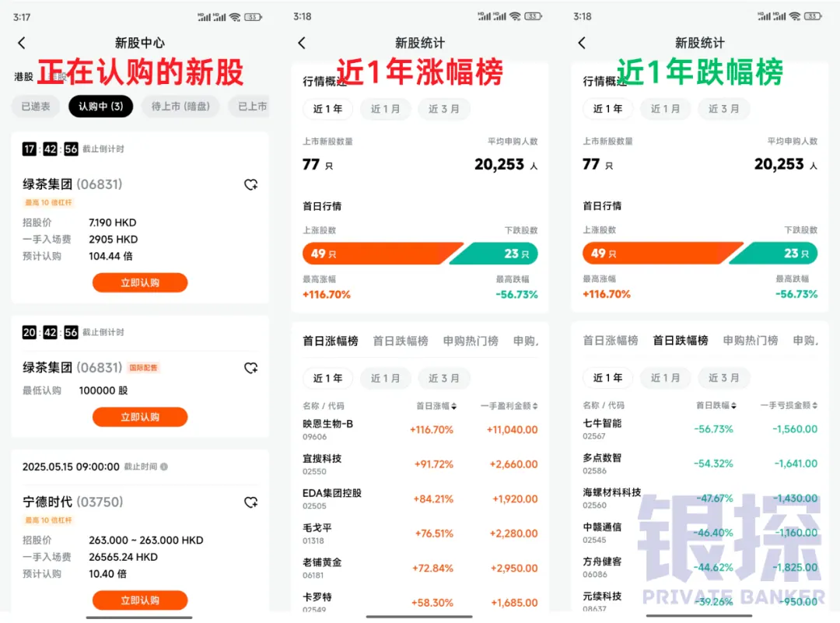Go back from the 新股中心 screen

tap(22, 43)
